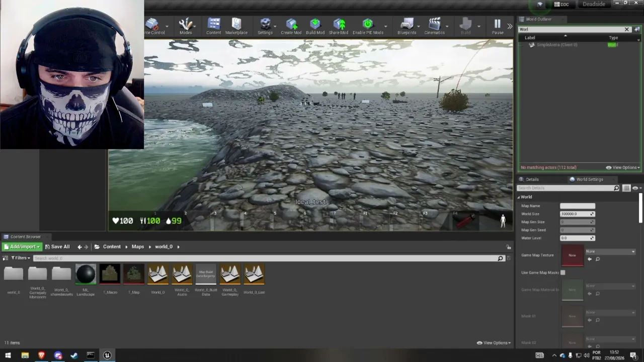Browse to Game Map Texture asset

click(598, 259)
